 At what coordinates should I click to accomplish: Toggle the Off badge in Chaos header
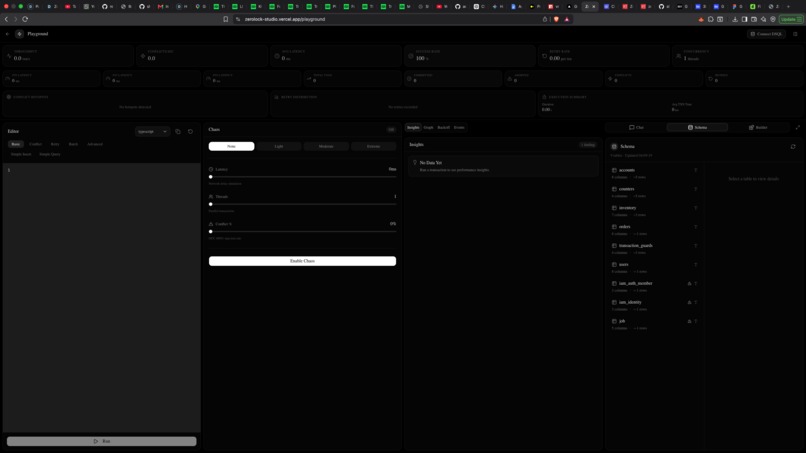point(391,130)
